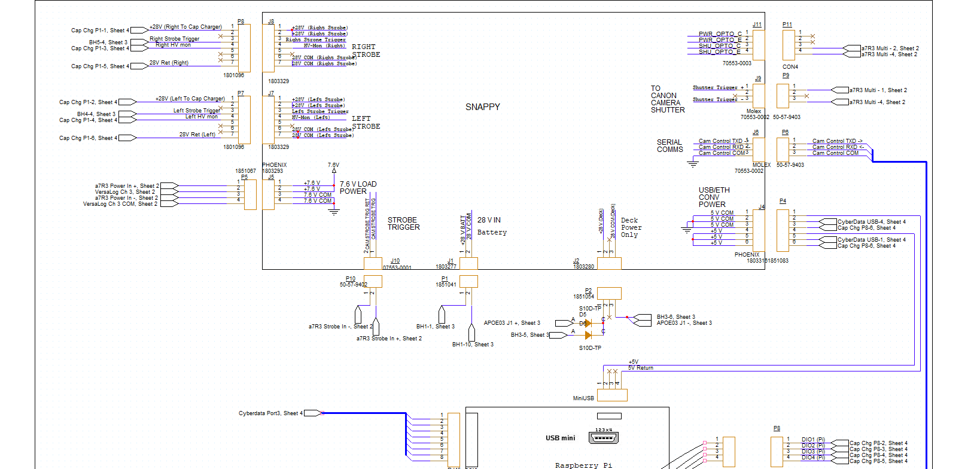
Task: Select the SHU_OPTO_E pin label
Action: point(720,52)
